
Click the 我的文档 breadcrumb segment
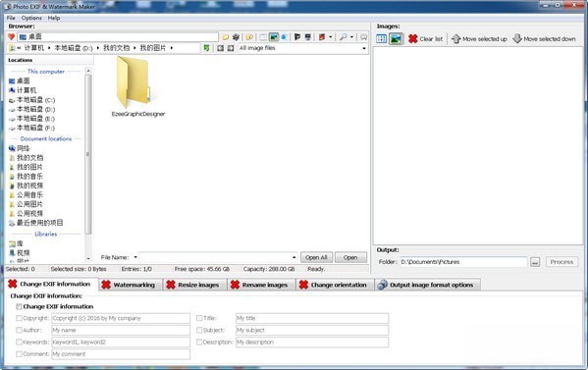pyautogui.click(x=116, y=48)
